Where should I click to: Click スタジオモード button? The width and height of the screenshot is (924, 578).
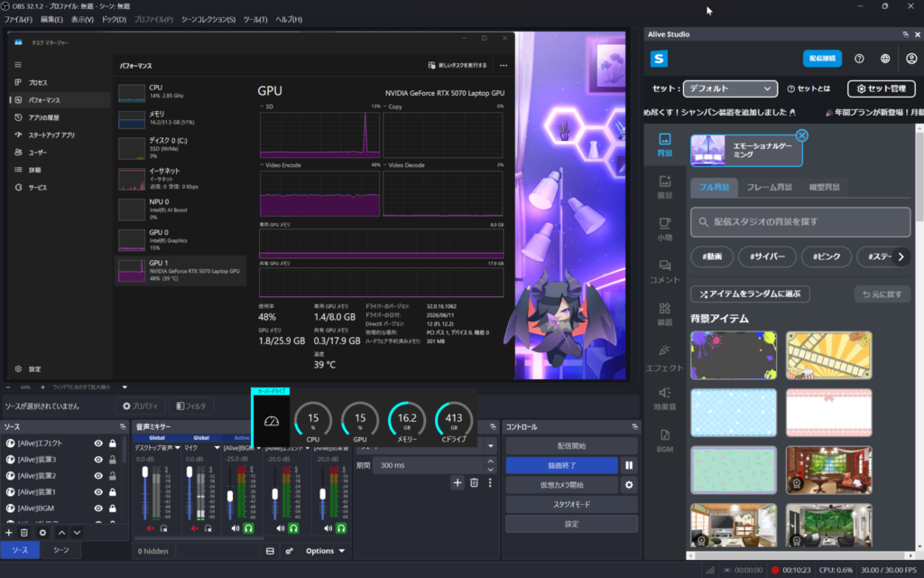coord(571,504)
